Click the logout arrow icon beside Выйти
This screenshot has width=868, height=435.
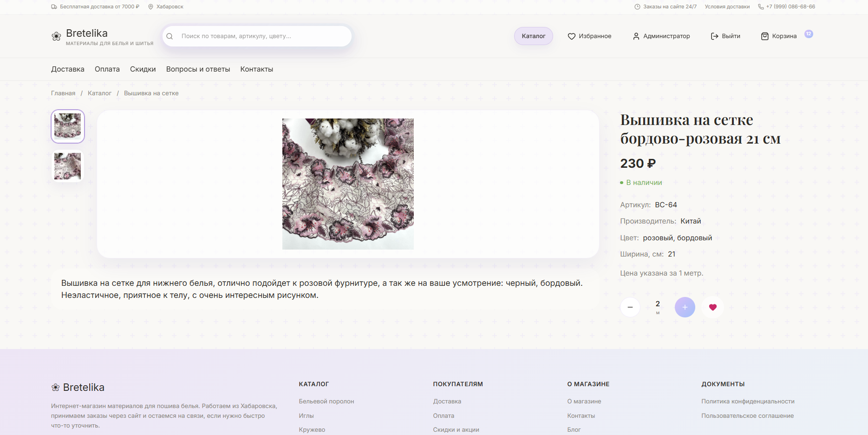(x=715, y=36)
